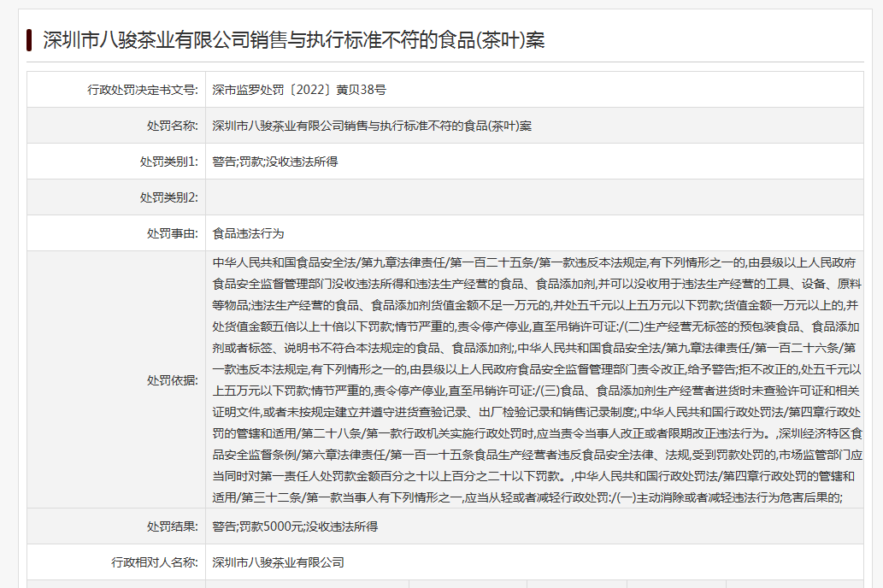
Task: Click document number 深市监罗处罚〔2022〕黄贝38号
Action: (299, 90)
